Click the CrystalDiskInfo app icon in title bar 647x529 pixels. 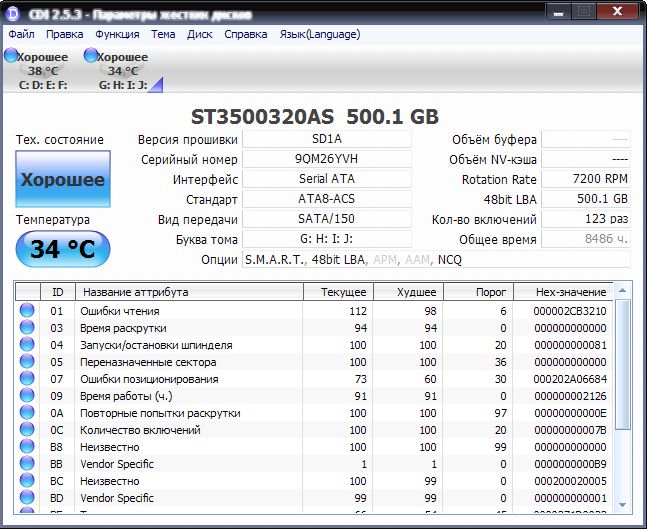click(x=12, y=14)
